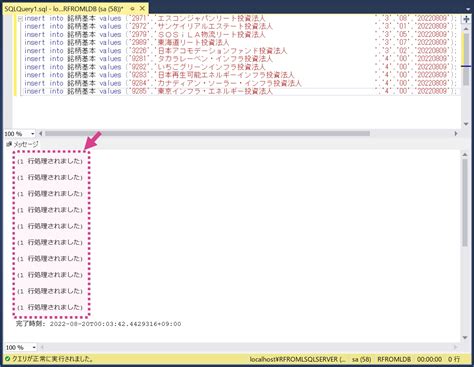Click the 完了時刻 completion timestamp line
This screenshot has width=474, height=367.
[99, 324]
